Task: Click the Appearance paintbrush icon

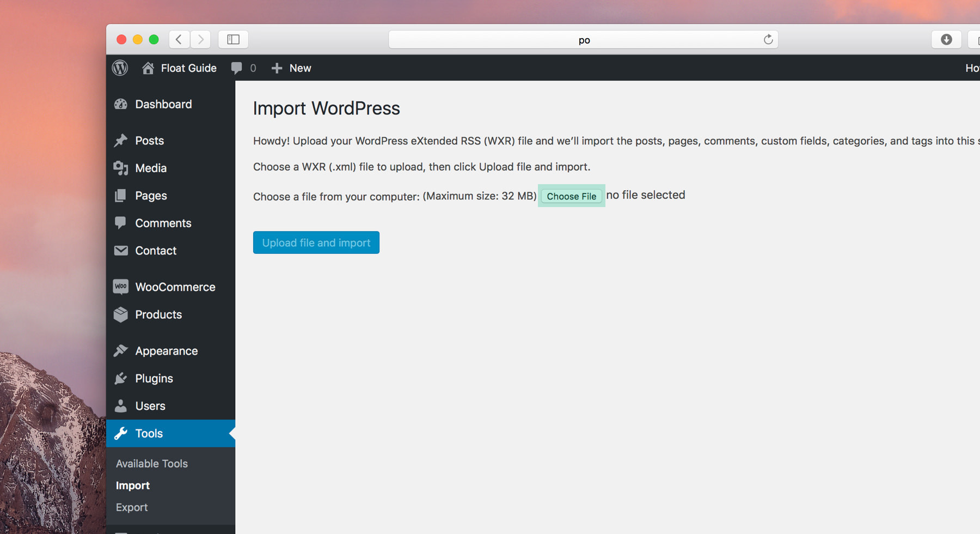Action: (x=121, y=351)
